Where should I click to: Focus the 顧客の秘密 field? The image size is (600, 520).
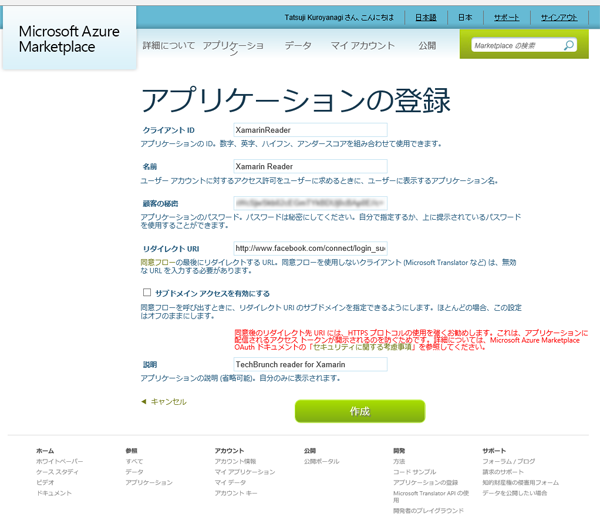(x=310, y=203)
